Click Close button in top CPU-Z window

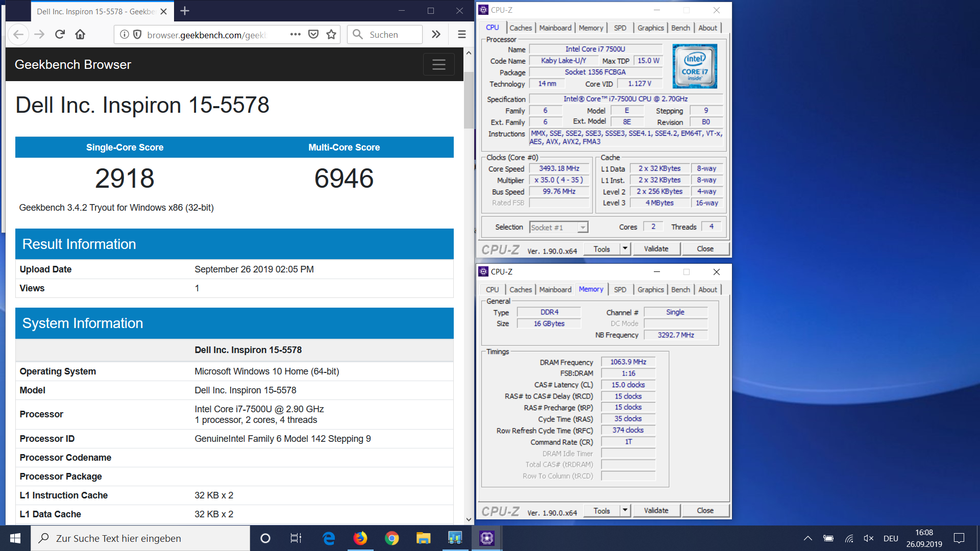coord(705,249)
